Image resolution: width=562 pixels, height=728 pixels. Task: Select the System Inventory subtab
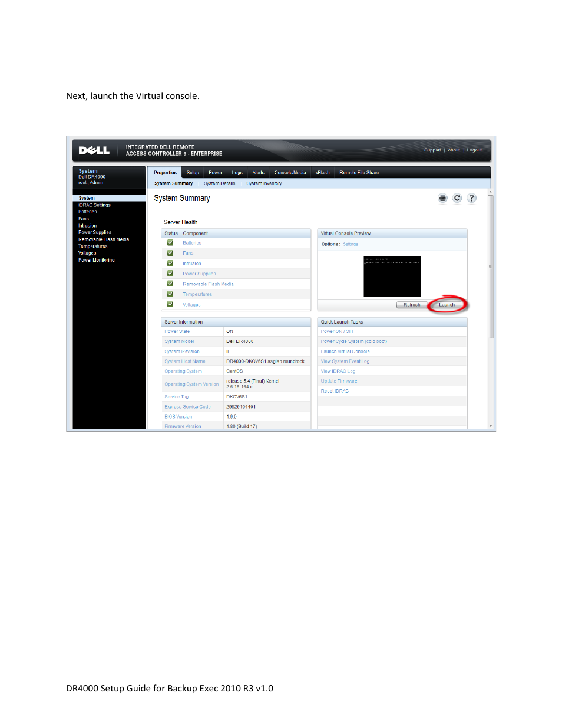click(264, 183)
